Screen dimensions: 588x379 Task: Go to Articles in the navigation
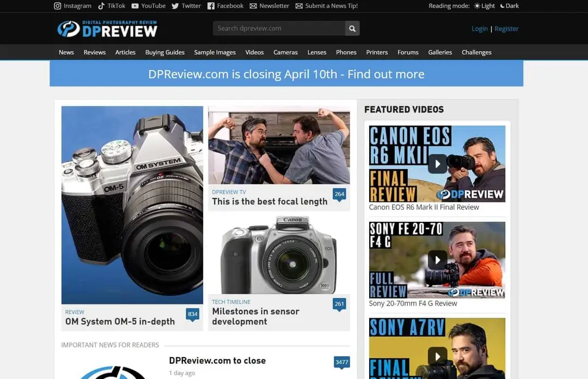pos(125,52)
